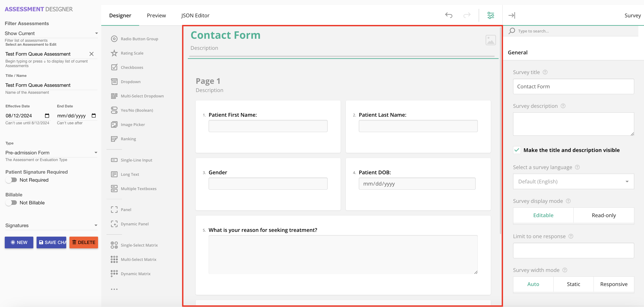Screen dimensions: 644x307
Task: Select Read-only survey display mode
Action: pyautogui.click(x=604, y=215)
